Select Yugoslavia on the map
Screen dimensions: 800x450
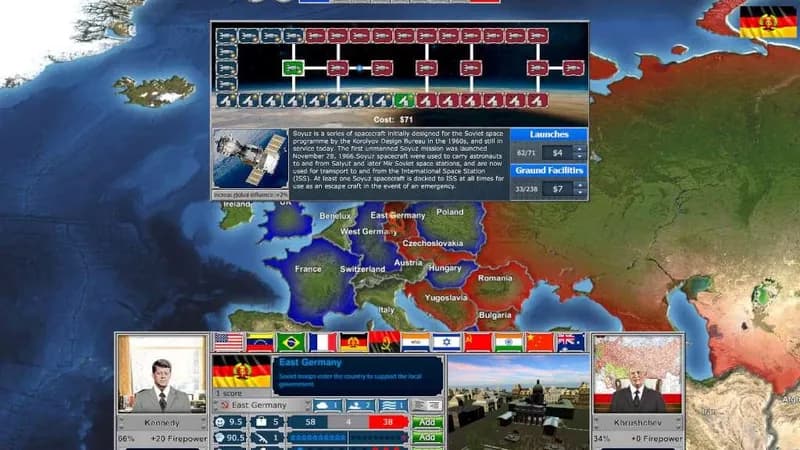click(x=446, y=297)
